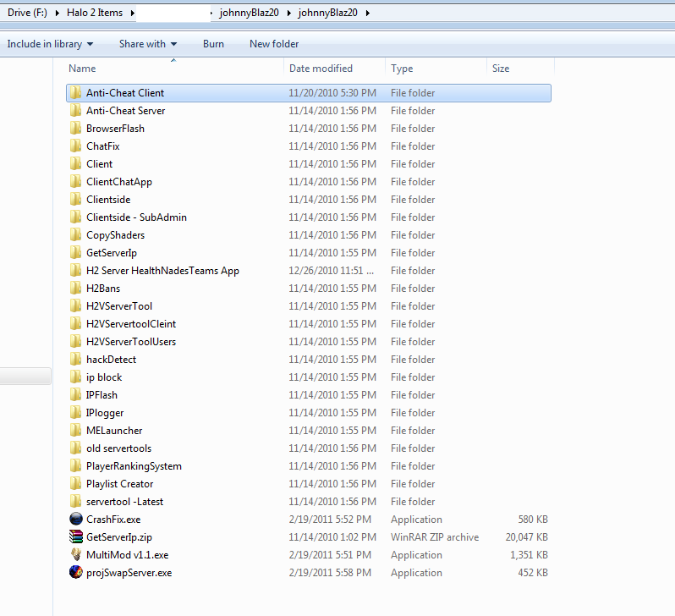
Task: Click the Burn toolbar button
Action: pos(213,44)
